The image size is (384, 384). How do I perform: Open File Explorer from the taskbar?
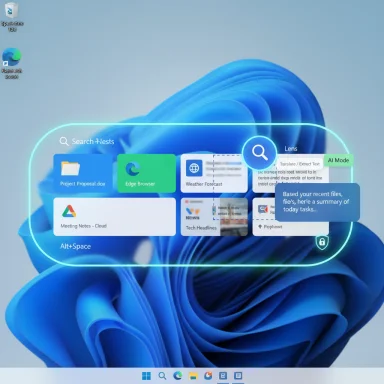[x=193, y=376]
